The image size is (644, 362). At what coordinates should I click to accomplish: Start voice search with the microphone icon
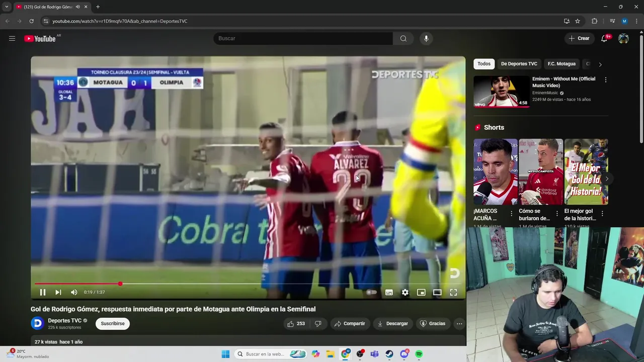pyautogui.click(x=426, y=38)
